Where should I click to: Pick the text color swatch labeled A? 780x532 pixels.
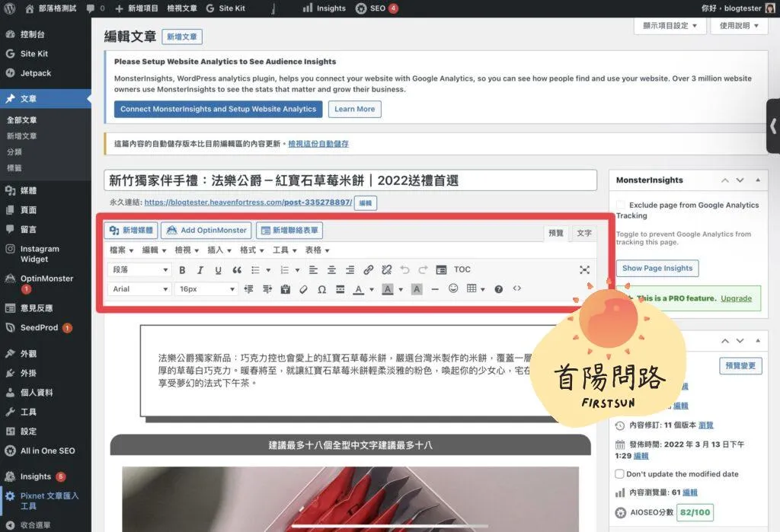click(359, 289)
